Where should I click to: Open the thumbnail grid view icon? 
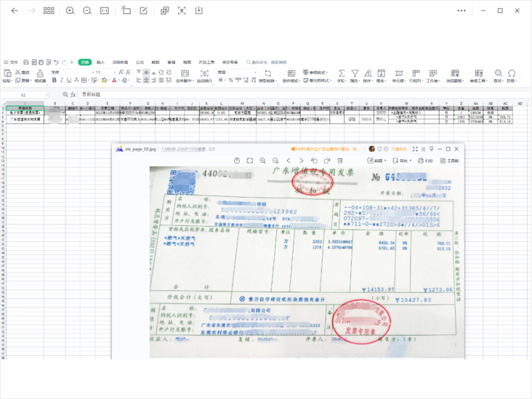pyautogui.click(x=49, y=11)
